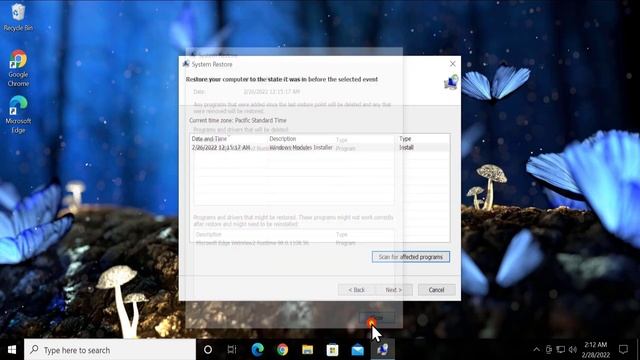
Task: Select the Windows Modules Installer restore point
Action: coord(320,147)
